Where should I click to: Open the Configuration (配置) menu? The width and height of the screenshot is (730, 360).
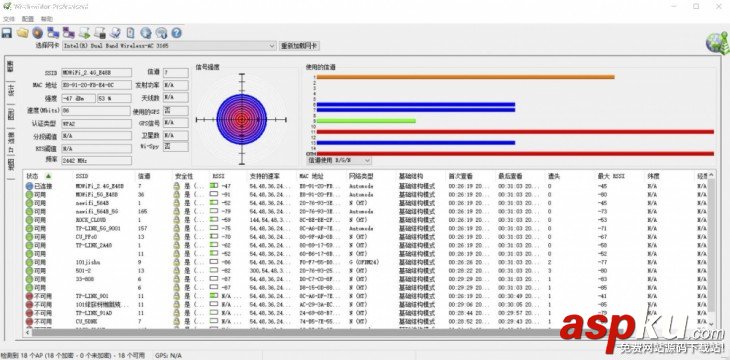point(28,19)
